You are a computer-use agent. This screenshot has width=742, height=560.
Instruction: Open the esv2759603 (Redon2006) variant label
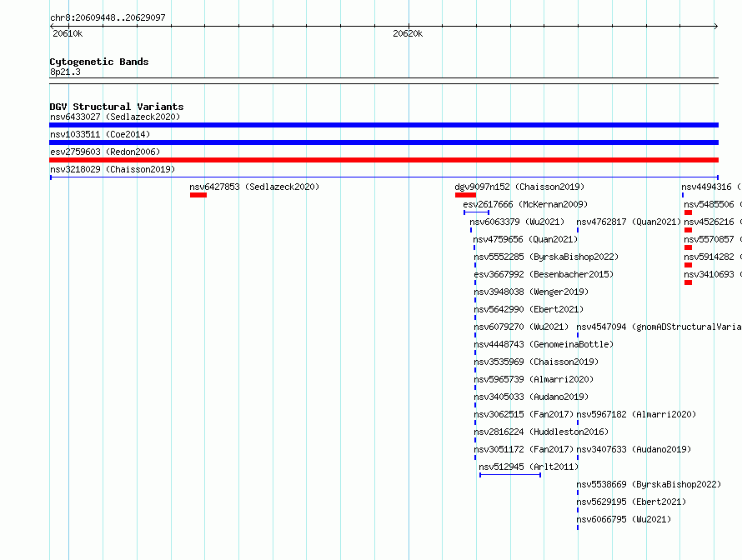pos(105,152)
